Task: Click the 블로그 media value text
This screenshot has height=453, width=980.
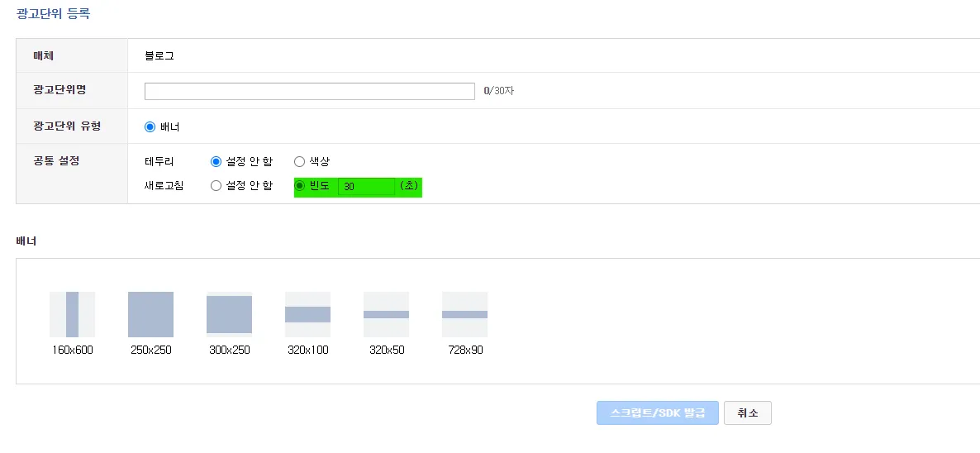Action: pos(159,56)
